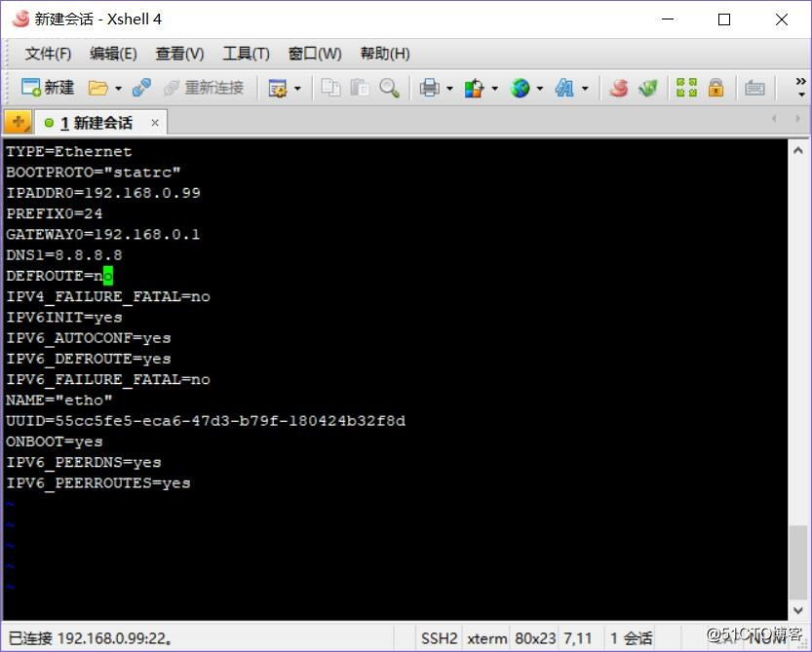
Task: Click the New session button
Action: pos(48,88)
